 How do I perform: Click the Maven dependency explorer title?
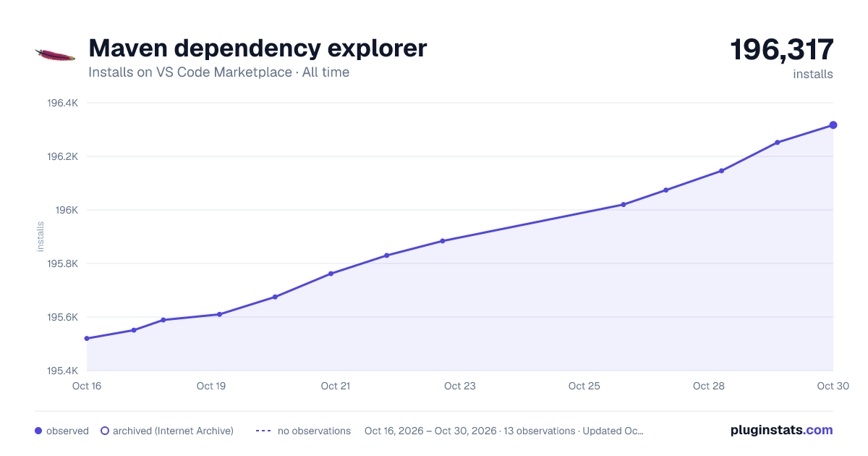258,48
